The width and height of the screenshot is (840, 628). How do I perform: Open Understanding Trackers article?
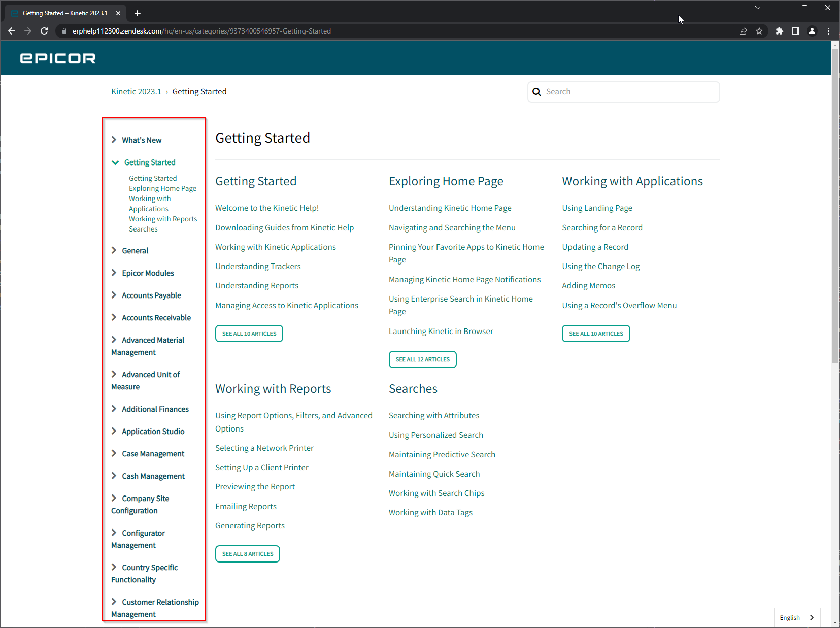point(258,267)
